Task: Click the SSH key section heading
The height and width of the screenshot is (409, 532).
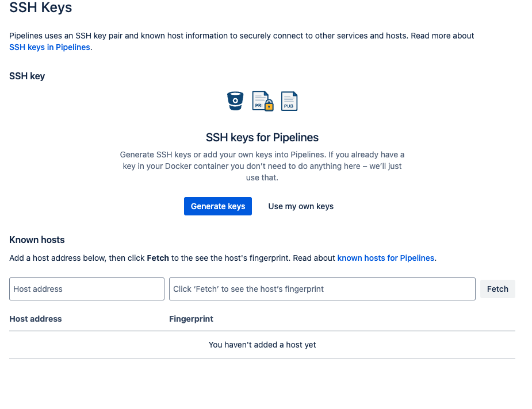Action: (27, 76)
